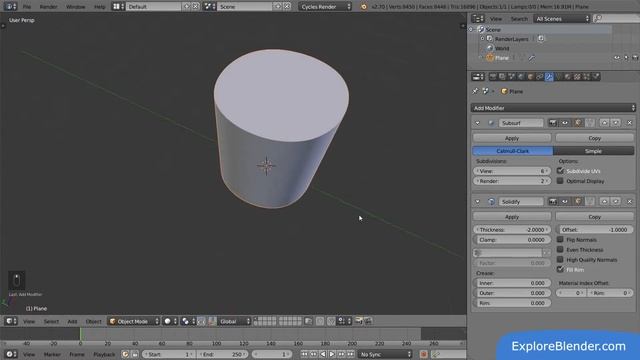Open the File menu
This screenshot has width=640, height=360.
(x=27, y=7)
